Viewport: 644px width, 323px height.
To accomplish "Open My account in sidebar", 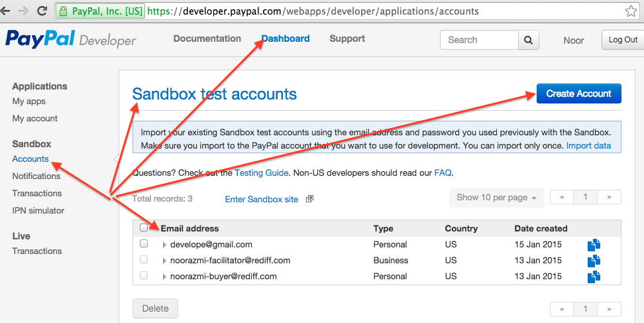I will [x=35, y=118].
